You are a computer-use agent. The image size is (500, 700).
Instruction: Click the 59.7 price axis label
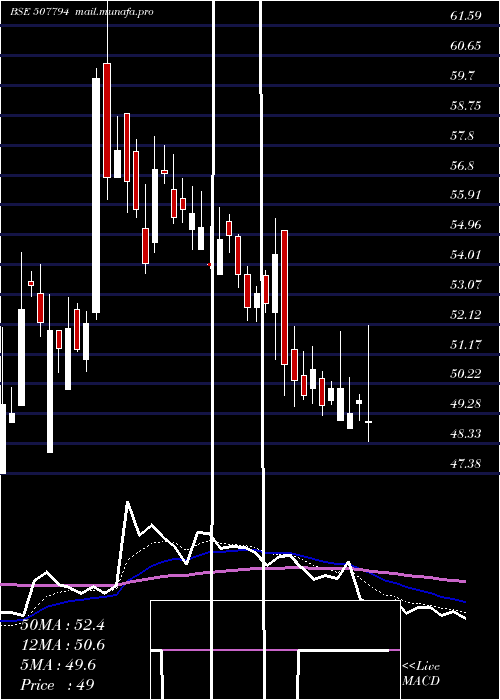[462, 75]
